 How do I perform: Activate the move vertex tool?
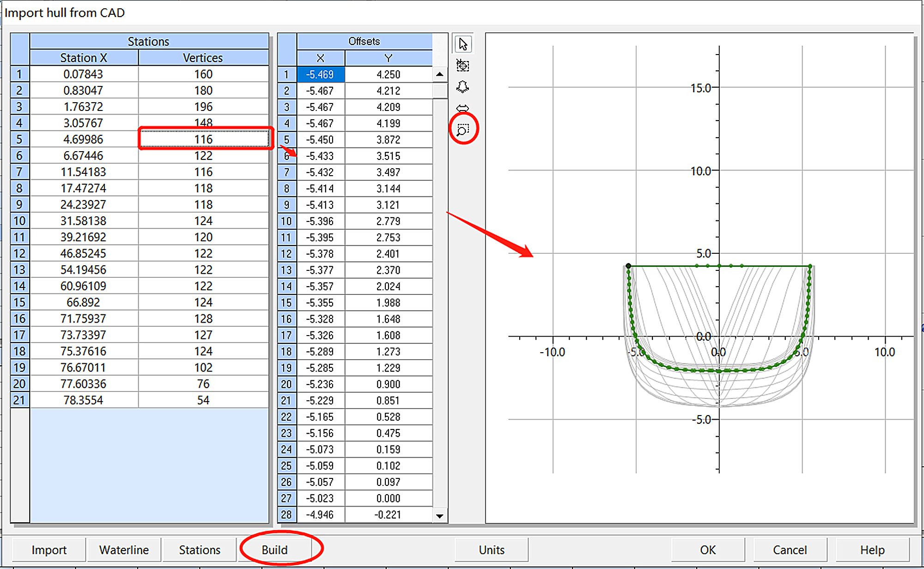click(x=462, y=66)
